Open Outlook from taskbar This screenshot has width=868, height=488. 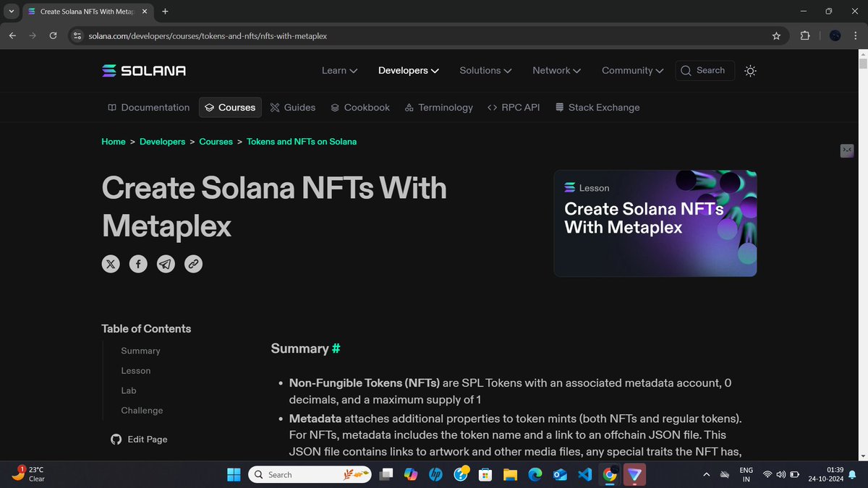click(x=560, y=474)
